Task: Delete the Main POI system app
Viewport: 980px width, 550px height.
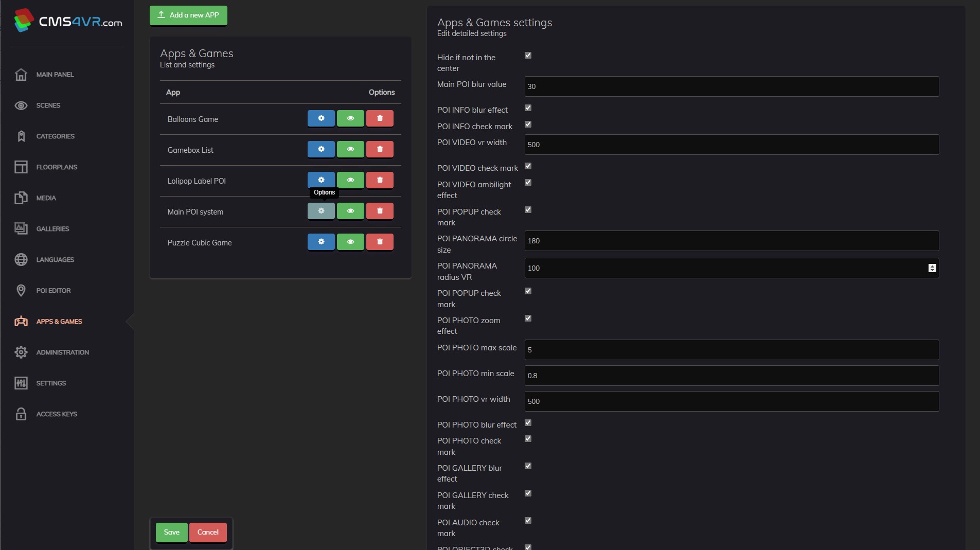Action: tap(380, 211)
